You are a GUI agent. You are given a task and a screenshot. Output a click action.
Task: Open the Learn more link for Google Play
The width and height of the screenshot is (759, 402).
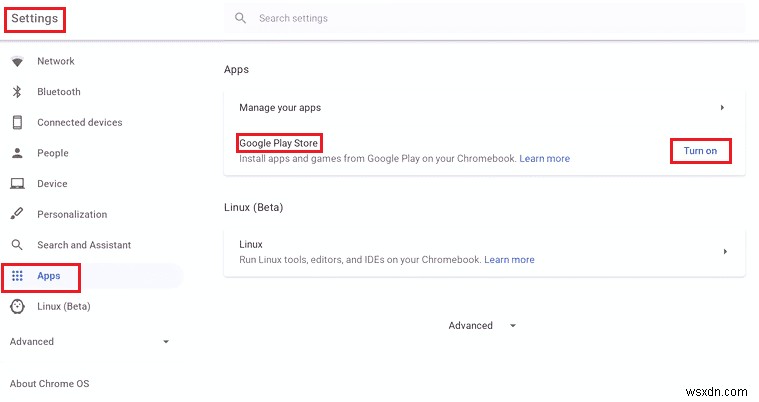click(544, 159)
